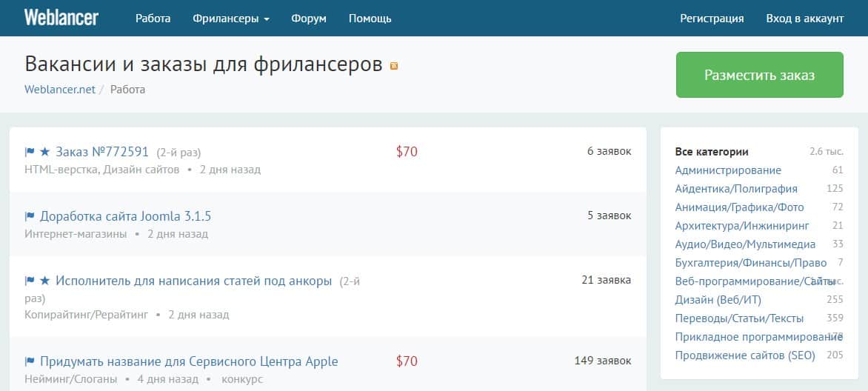Click the Разместить заказ button
868x391 pixels.
(760, 75)
